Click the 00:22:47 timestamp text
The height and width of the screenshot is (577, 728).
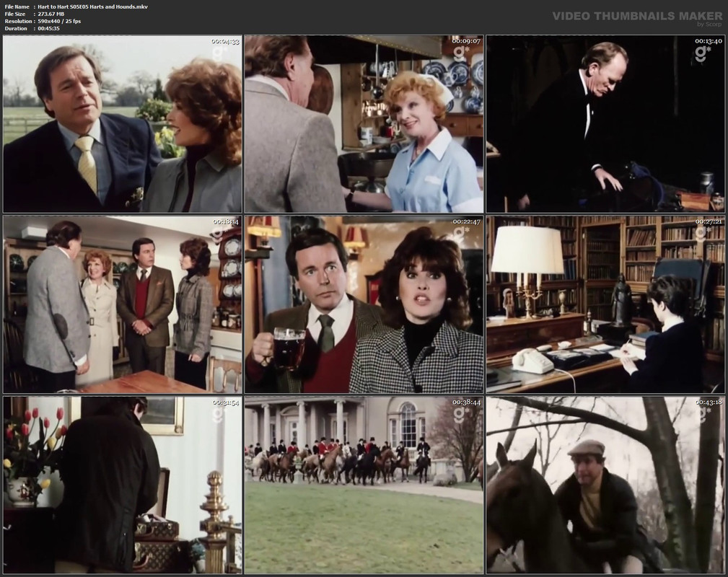click(x=467, y=222)
